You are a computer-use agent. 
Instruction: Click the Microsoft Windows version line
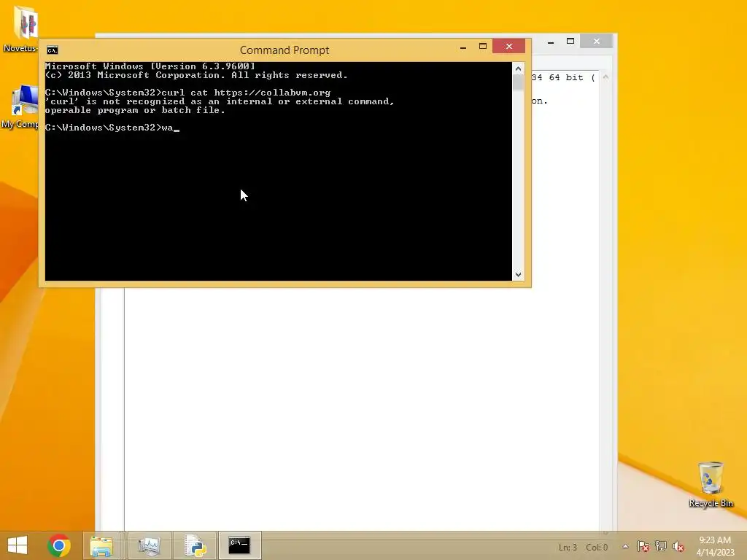point(150,66)
